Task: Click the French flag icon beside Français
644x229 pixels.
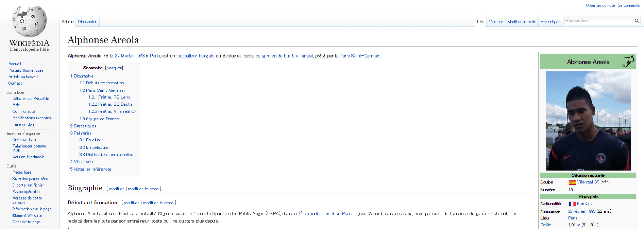Action: (x=572, y=204)
